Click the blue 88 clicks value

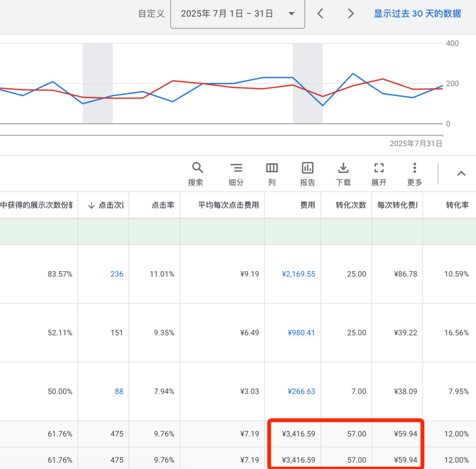(x=119, y=391)
